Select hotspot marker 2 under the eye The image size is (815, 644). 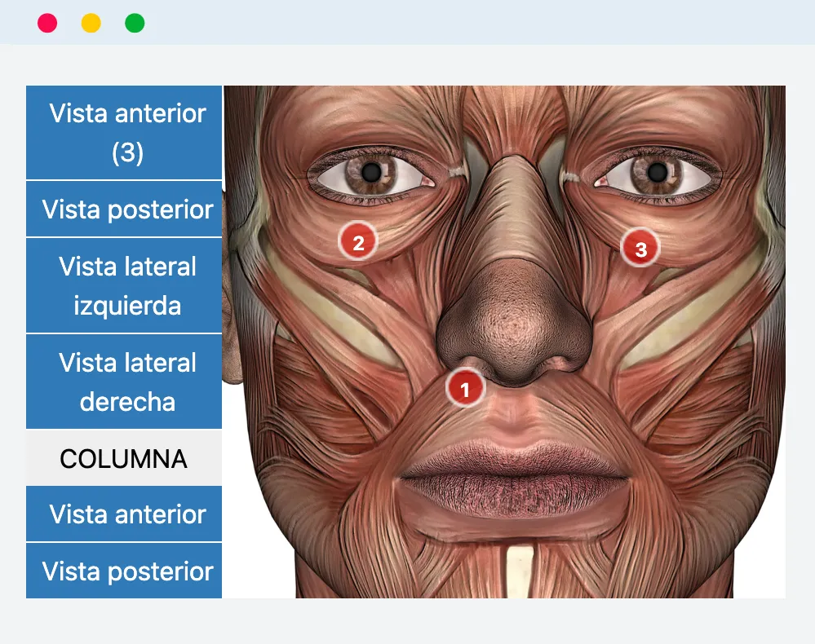coord(357,242)
